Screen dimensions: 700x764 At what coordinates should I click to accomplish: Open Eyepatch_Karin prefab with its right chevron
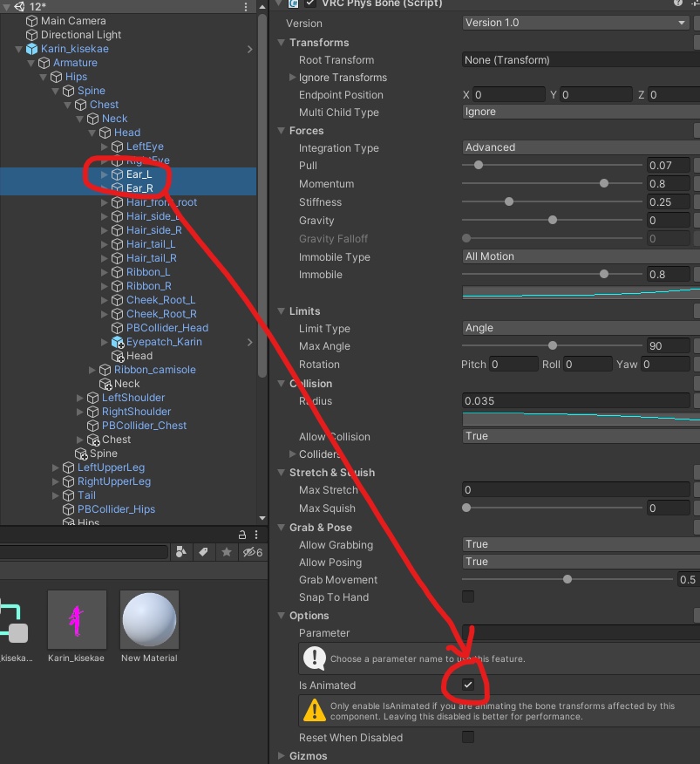click(250, 342)
